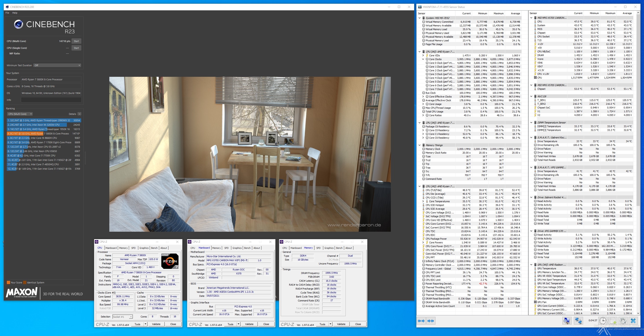The image size is (644, 336).
Task: Select highlighted ranking row 5800X 14710
Action: (x=44, y=134)
